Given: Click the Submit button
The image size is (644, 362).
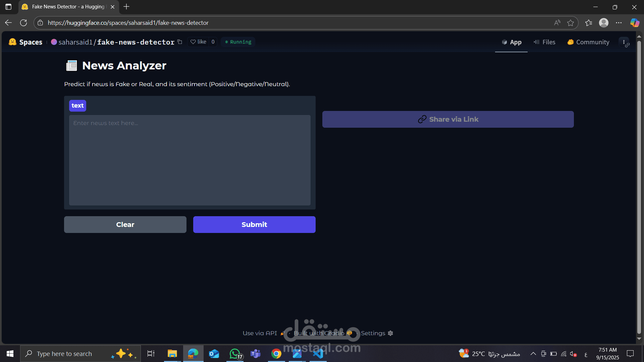Looking at the screenshot, I should 254,225.
